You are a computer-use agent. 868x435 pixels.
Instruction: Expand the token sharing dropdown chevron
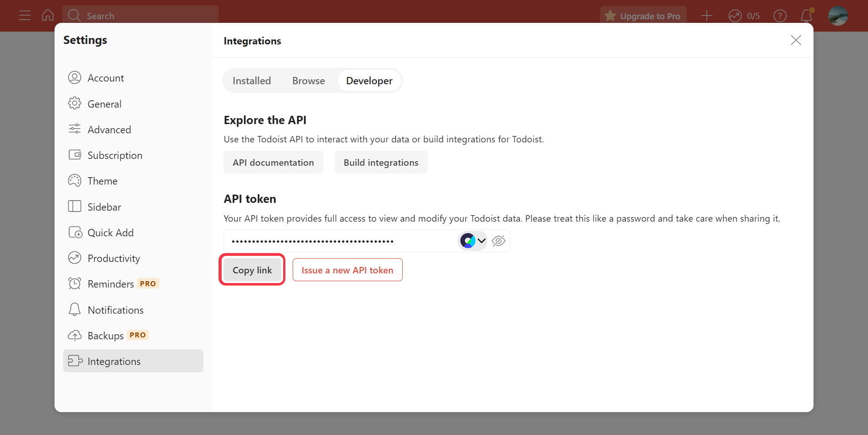[481, 240]
